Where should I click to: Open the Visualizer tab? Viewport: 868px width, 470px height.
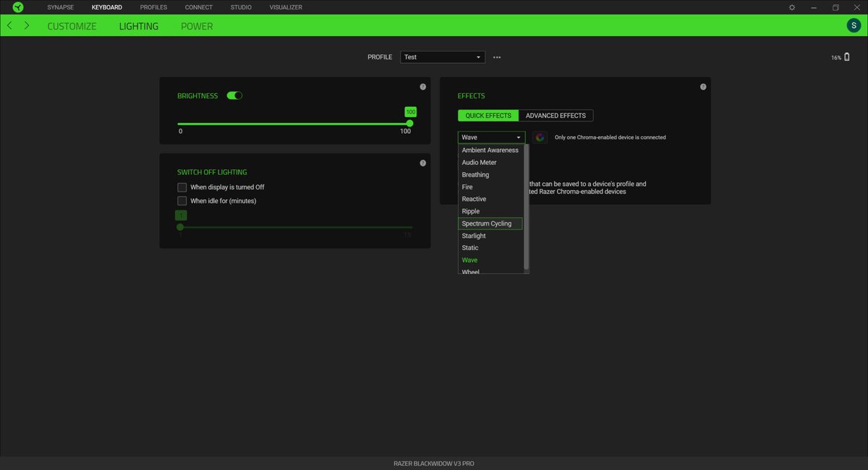click(286, 7)
